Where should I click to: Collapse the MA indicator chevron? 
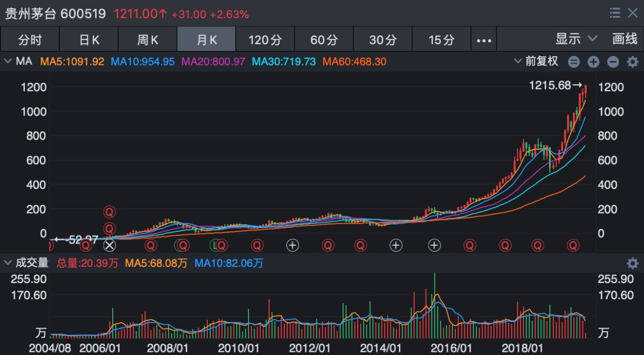pyautogui.click(x=8, y=61)
